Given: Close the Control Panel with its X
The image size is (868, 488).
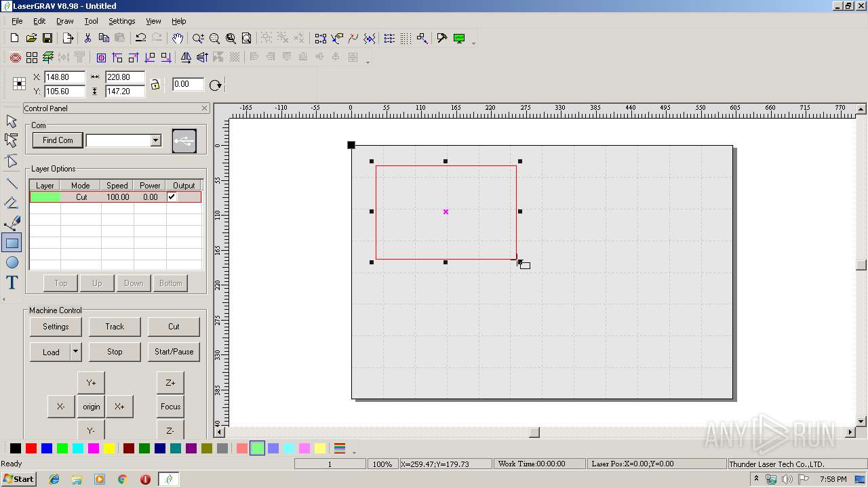Looking at the screenshot, I should pyautogui.click(x=205, y=108).
